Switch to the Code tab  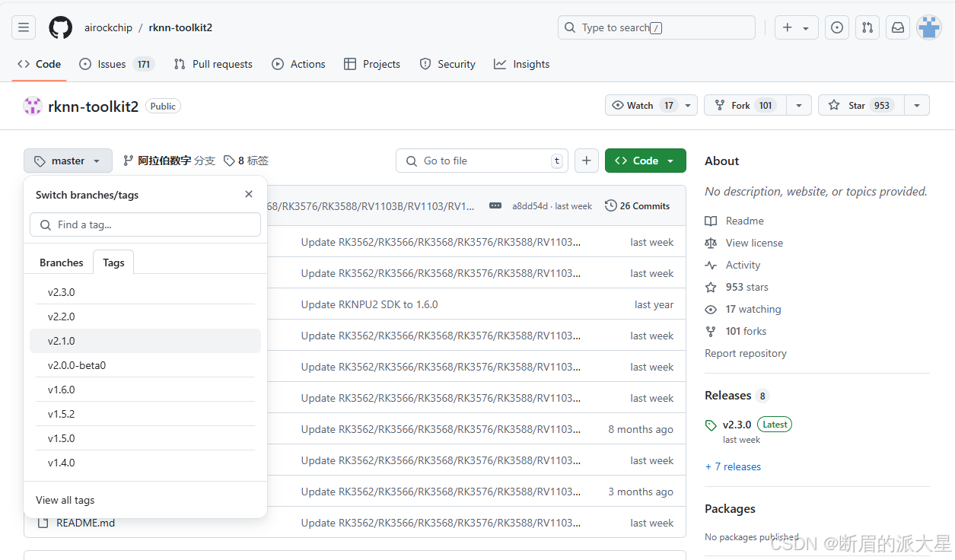tap(39, 64)
